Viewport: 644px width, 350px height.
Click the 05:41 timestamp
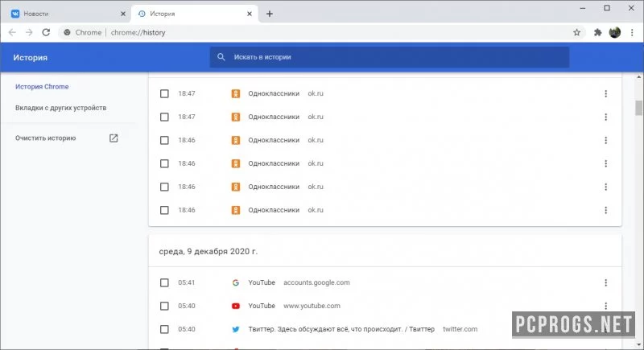[187, 282]
